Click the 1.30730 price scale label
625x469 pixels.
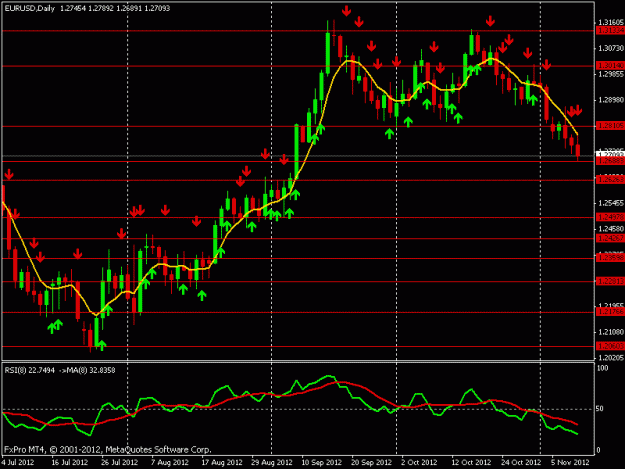pyautogui.click(x=611, y=48)
